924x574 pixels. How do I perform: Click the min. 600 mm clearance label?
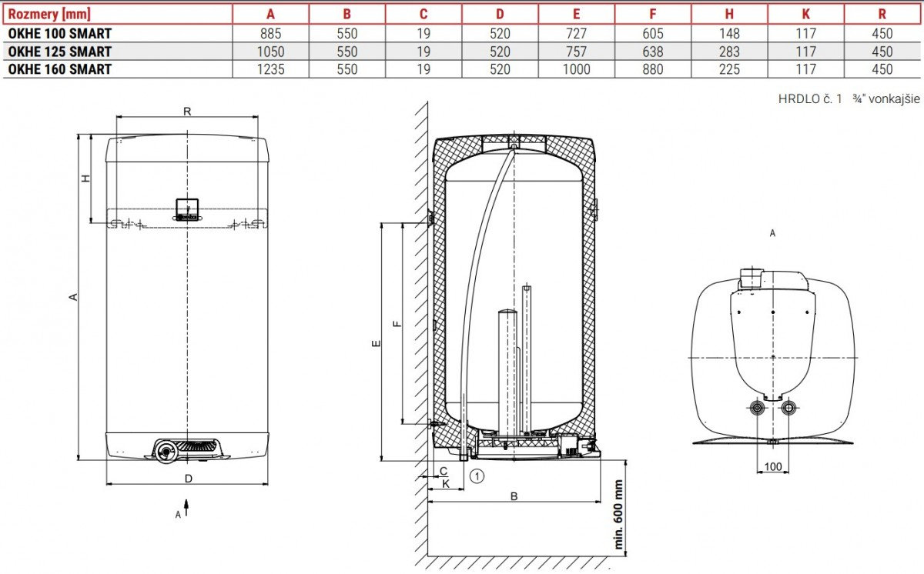pos(618,514)
